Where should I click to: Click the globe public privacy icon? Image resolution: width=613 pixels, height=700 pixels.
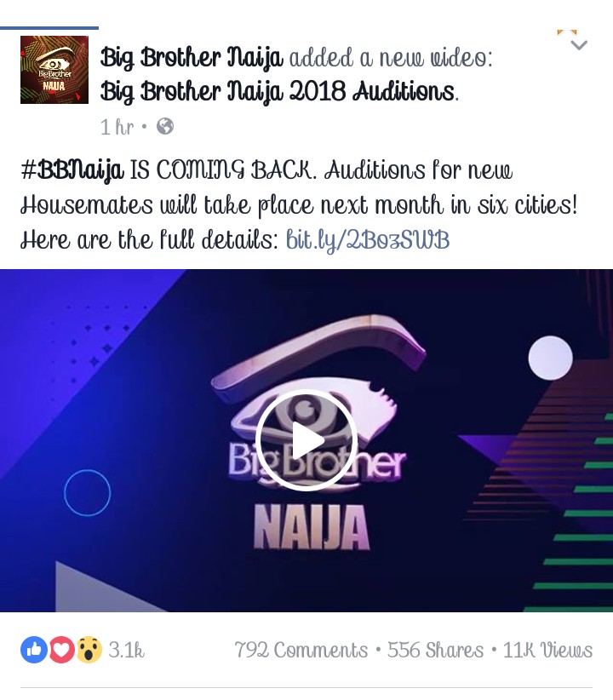point(165,126)
